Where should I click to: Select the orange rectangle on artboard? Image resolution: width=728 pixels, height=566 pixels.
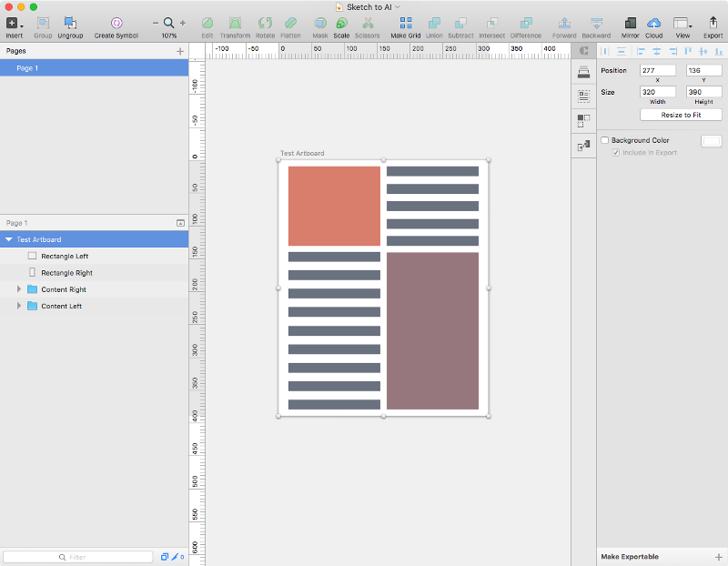pos(334,206)
